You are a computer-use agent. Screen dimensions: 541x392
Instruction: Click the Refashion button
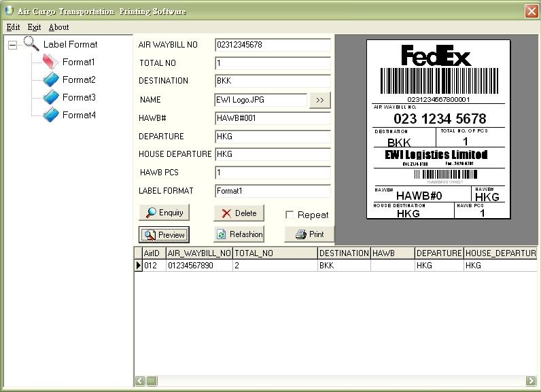[x=239, y=234]
